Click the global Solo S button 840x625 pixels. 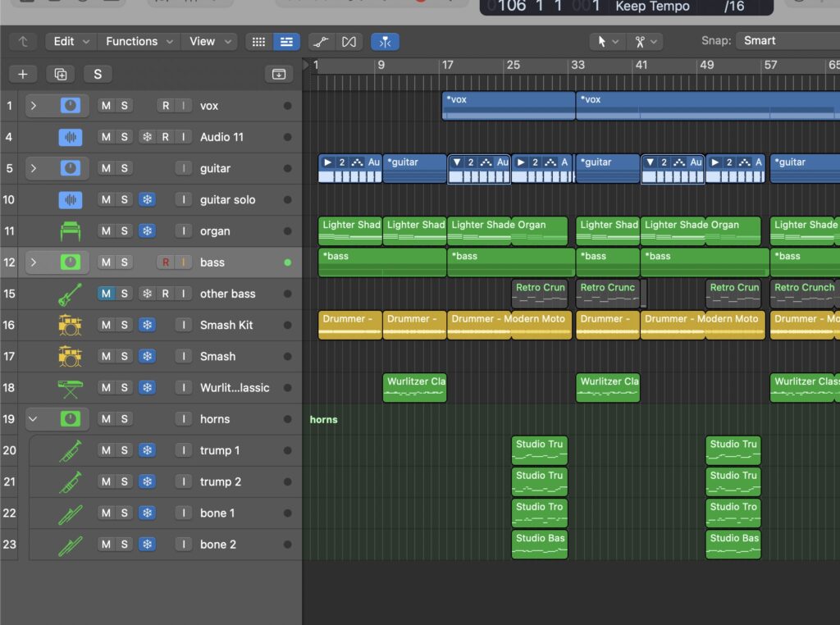tap(97, 75)
